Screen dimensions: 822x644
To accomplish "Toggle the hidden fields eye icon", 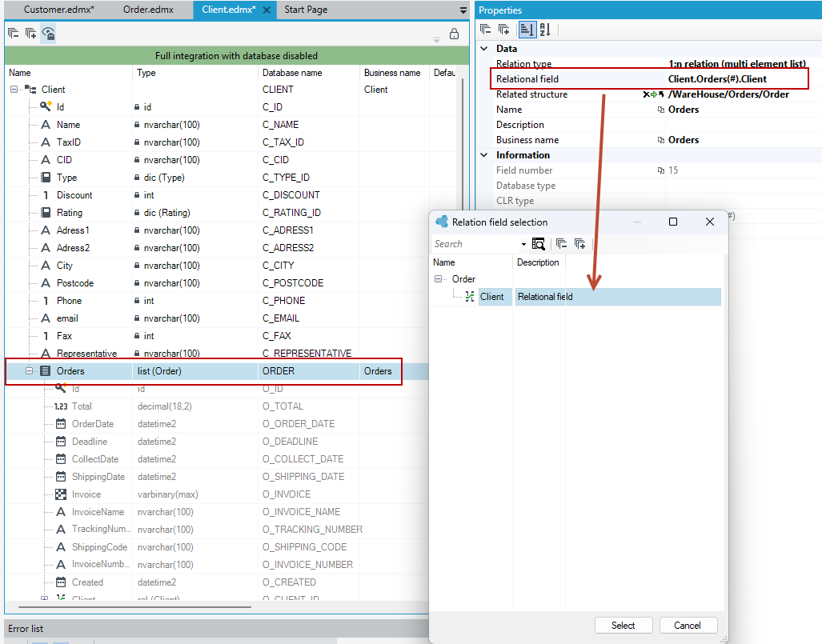I will coord(48,34).
